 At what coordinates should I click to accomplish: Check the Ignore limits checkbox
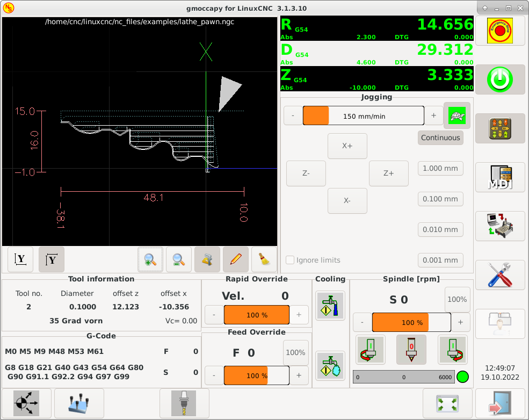click(290, 259)
